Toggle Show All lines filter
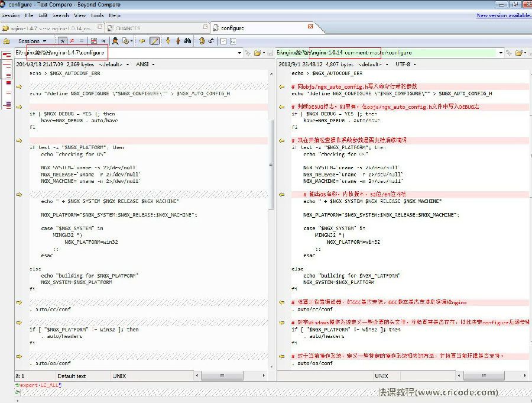 pos(63,41)
